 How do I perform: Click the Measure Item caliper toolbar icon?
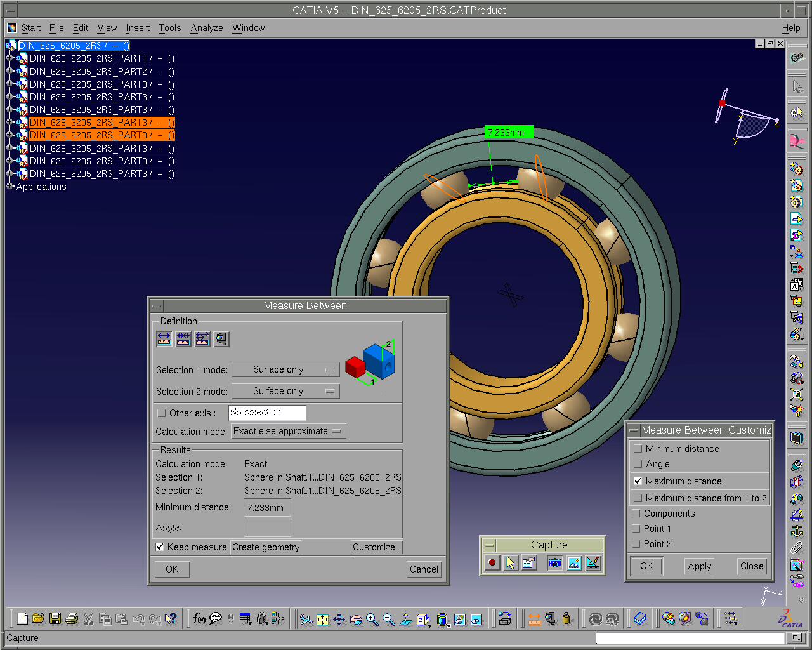click(550, 618)
